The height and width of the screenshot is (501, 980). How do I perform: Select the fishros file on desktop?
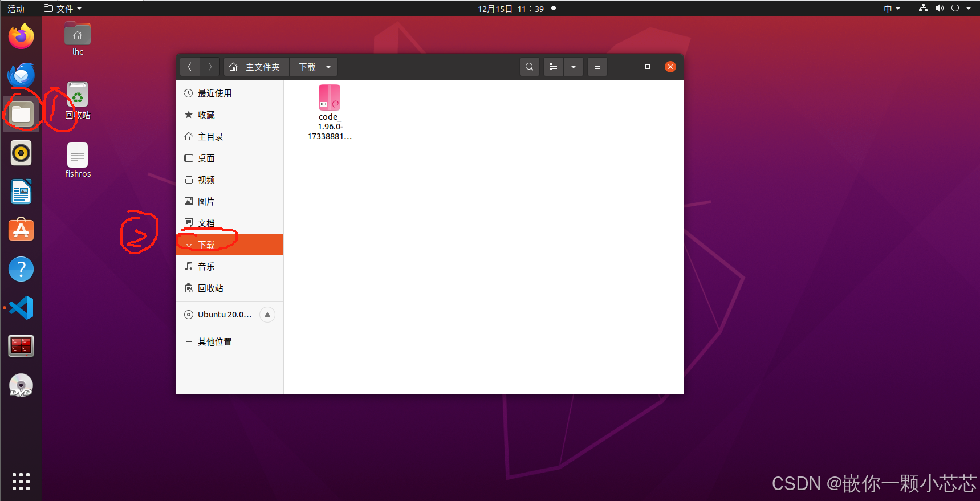click(78, 160)
